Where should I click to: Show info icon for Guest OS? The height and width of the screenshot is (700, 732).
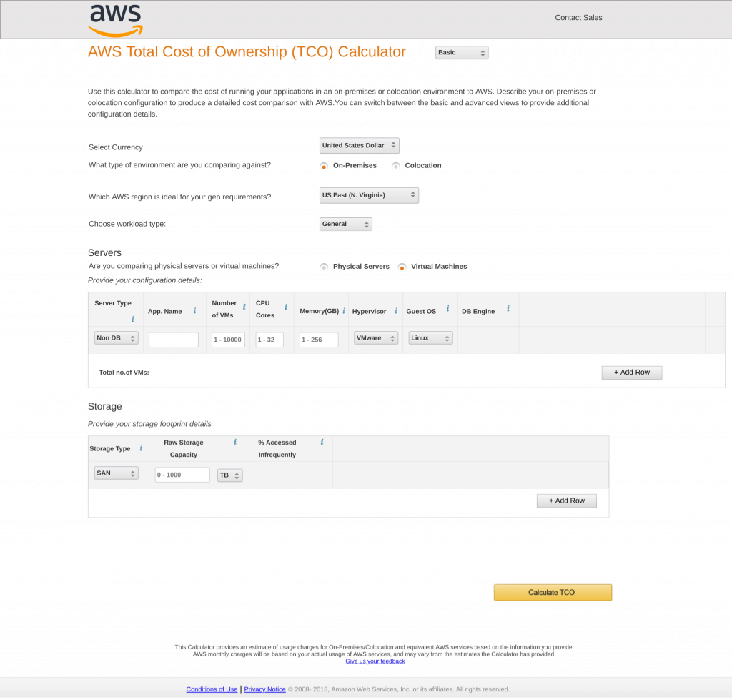(447, 309)
